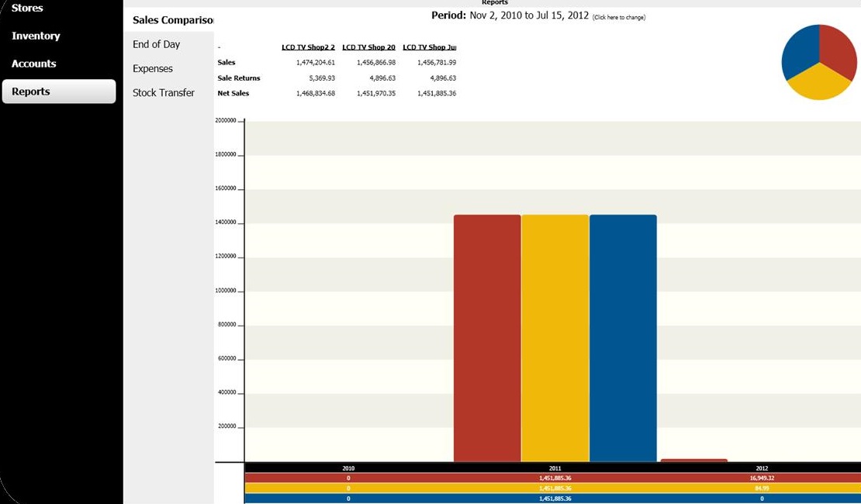Open the Accounts section
The height and width of the screenshot is (504, 861).
click(x=33, y=62)
